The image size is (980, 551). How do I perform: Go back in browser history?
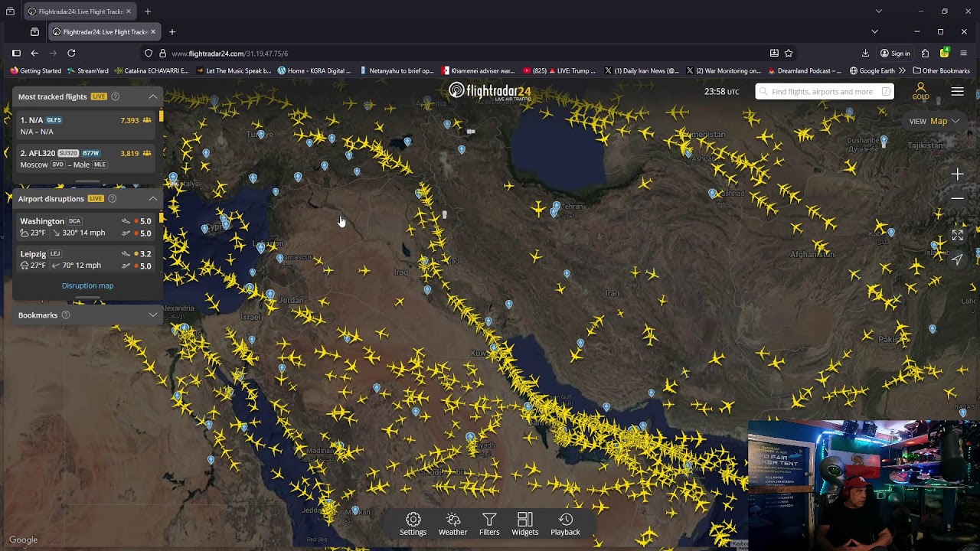point(34,53)
